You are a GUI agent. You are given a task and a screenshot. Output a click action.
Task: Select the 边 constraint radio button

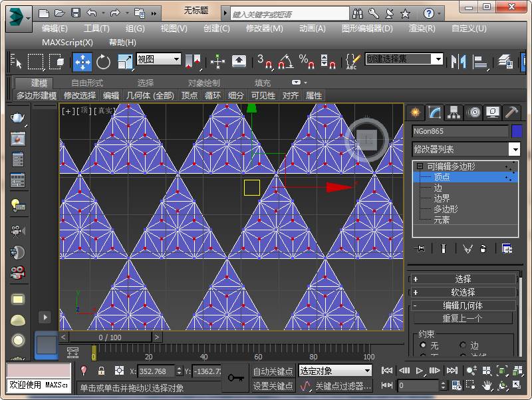(x=463, y=345)
